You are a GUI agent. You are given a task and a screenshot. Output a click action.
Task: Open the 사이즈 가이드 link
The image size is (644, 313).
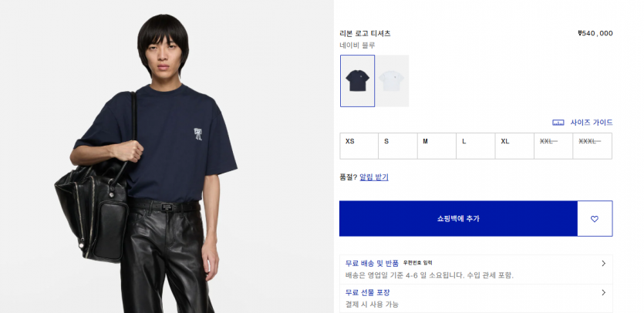point(591,123)
